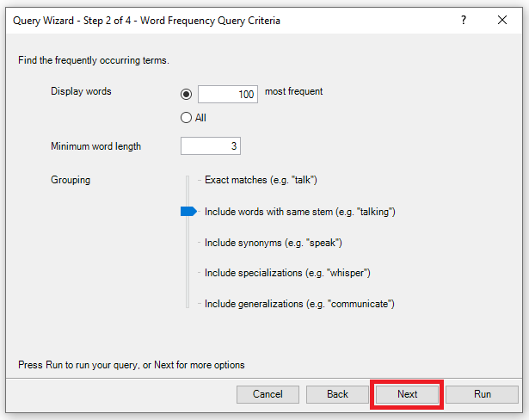
Task: Click the Minimum word length field
Action: [211, 145]
